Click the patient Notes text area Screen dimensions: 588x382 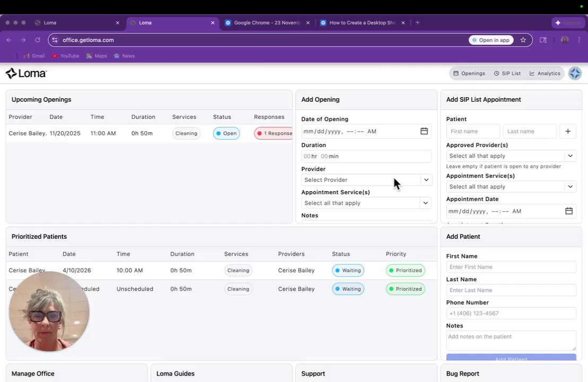click(511, 341)
